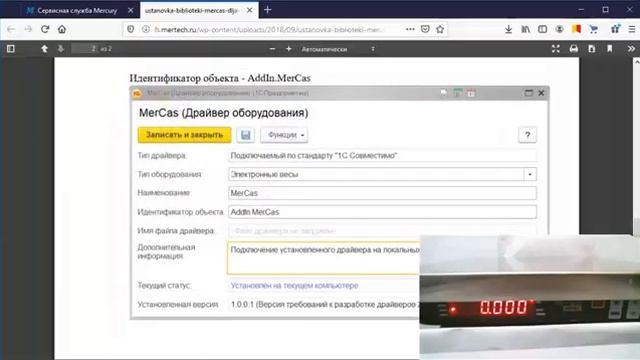The height and width of the screenshot is (360, 640).
Task: Go to previous PDF page
Action: coord(44,49)
